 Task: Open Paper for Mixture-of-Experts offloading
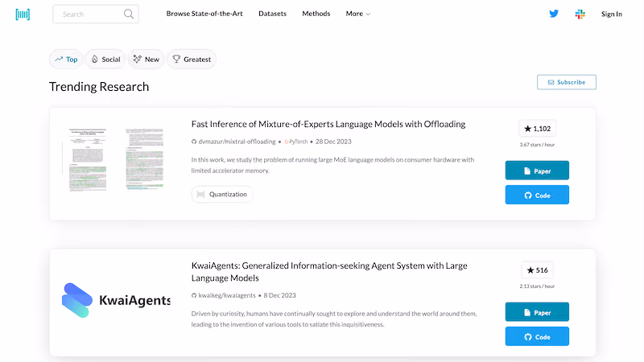[537, 171]
